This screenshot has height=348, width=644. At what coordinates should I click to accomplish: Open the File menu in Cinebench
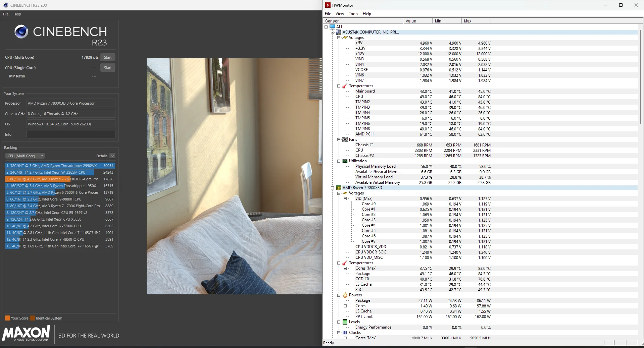6,14
